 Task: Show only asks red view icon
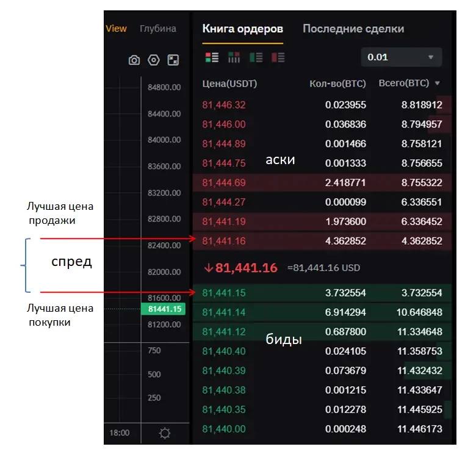point(278,57)
